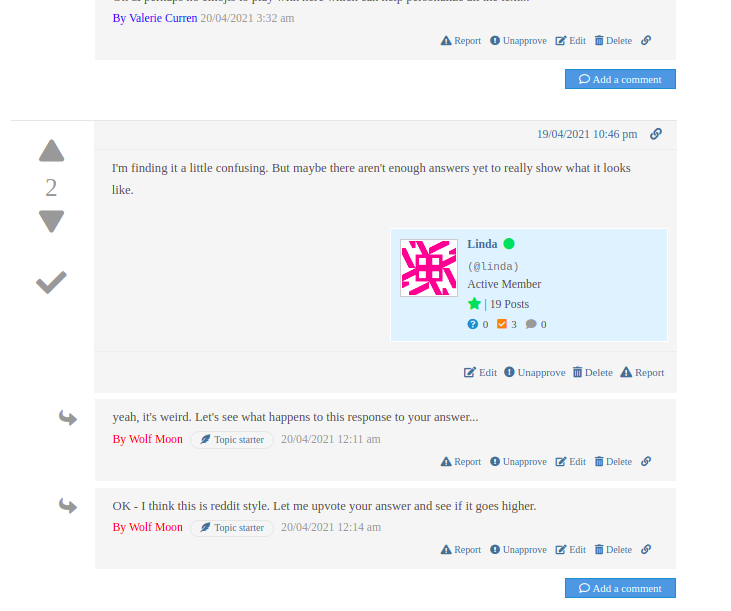Click the green star rating in Linda's card
The width and height of the screenshot is (731, 611).
(x=474, y=304)
